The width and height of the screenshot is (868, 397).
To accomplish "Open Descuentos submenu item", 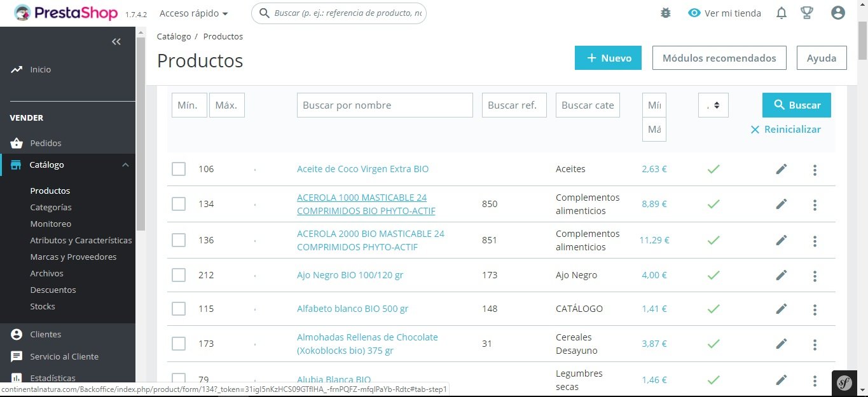I will 53,290.
